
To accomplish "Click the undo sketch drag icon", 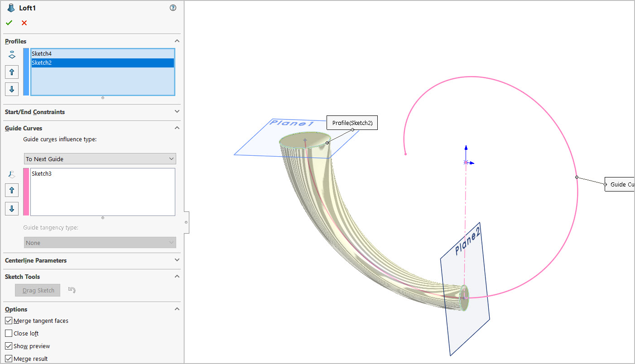I will pyautogui.click(x=72, y=290).
